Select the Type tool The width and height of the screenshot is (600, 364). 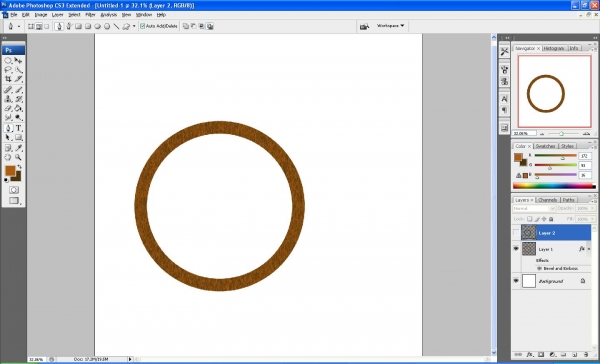pyautogui.click(x=18, y=128)
